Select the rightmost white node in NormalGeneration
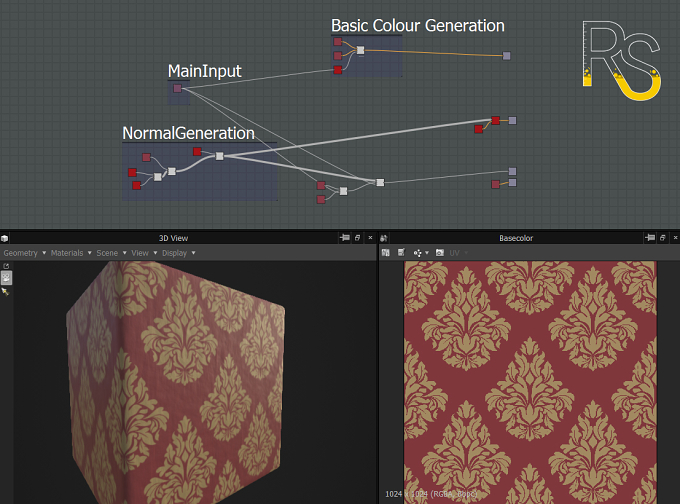 [219, 156]
